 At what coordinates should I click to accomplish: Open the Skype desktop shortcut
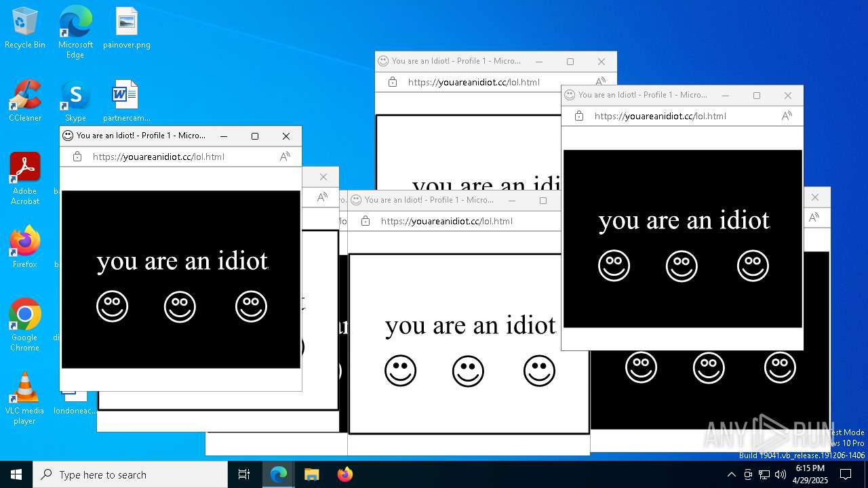[x=75, y=101]
